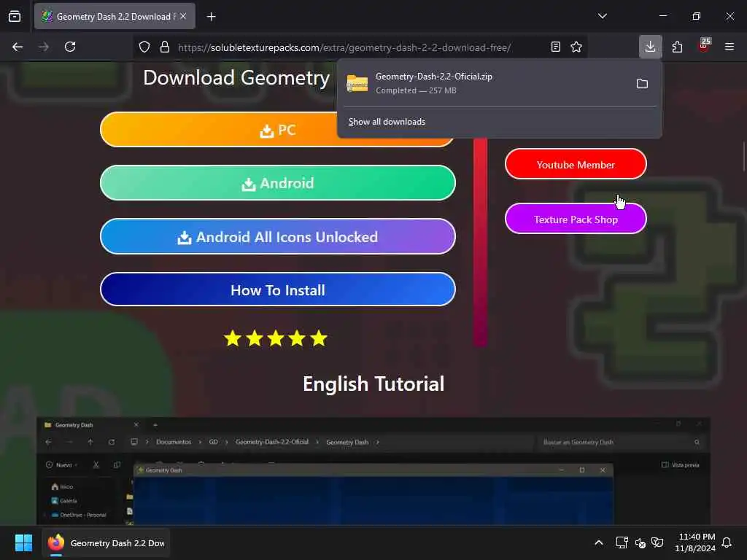Play the English Tutorial video thumbnail
Screen dimensions: 747x560
tap(373, 471)
